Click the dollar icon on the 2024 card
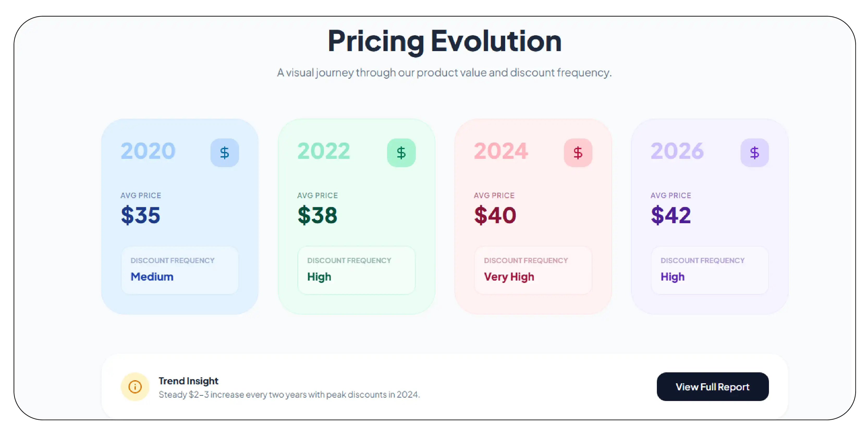This screenshot has width=868, height=431. [x=578, y=152]
